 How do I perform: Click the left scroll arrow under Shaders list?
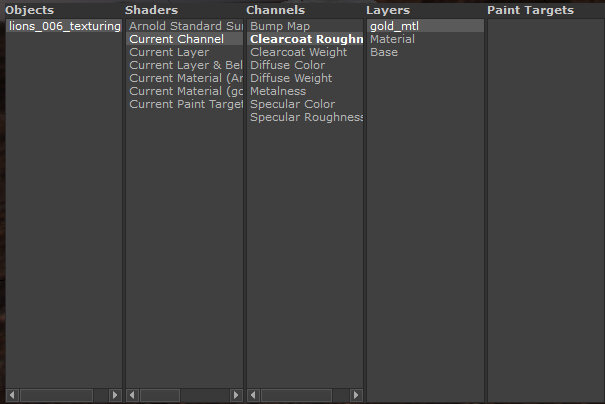(133, 396)
